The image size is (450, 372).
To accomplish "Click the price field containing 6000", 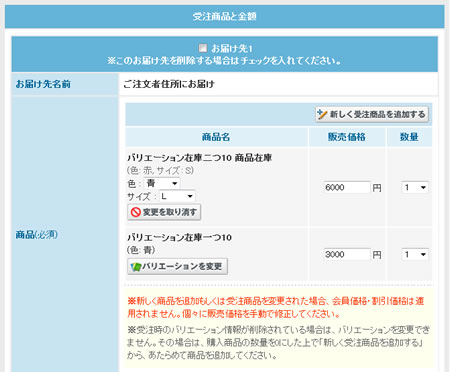I will pos(347,187).
